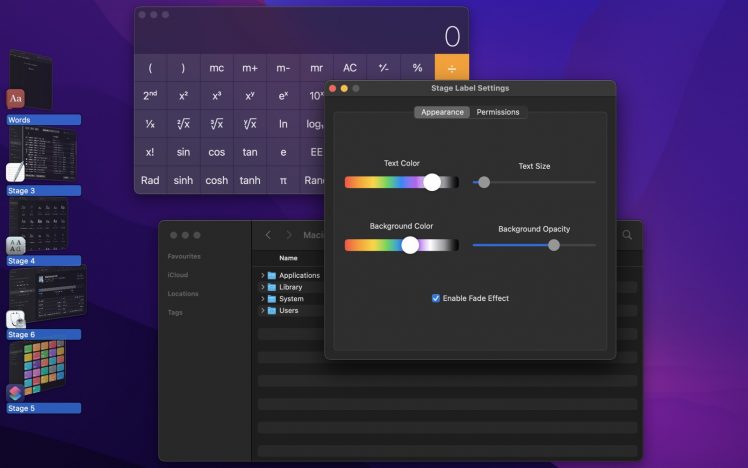The image size is (748, 468).
Task: Click the Shortcuts app icon on Stage 5
Action: click(x=15, y=392)
